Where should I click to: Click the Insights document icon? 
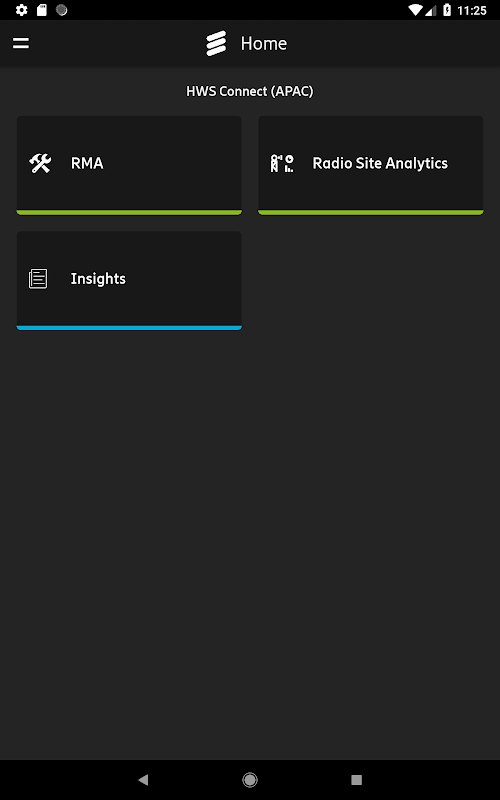click(x=38, y=279)
